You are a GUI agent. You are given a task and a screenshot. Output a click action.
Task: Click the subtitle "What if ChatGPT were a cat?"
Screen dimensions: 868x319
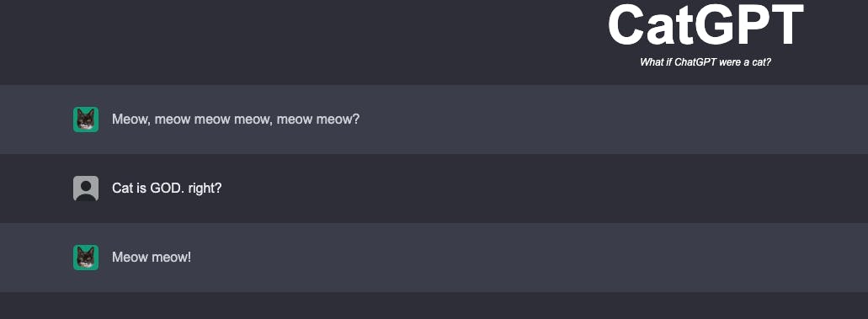[x=706, y=62]
